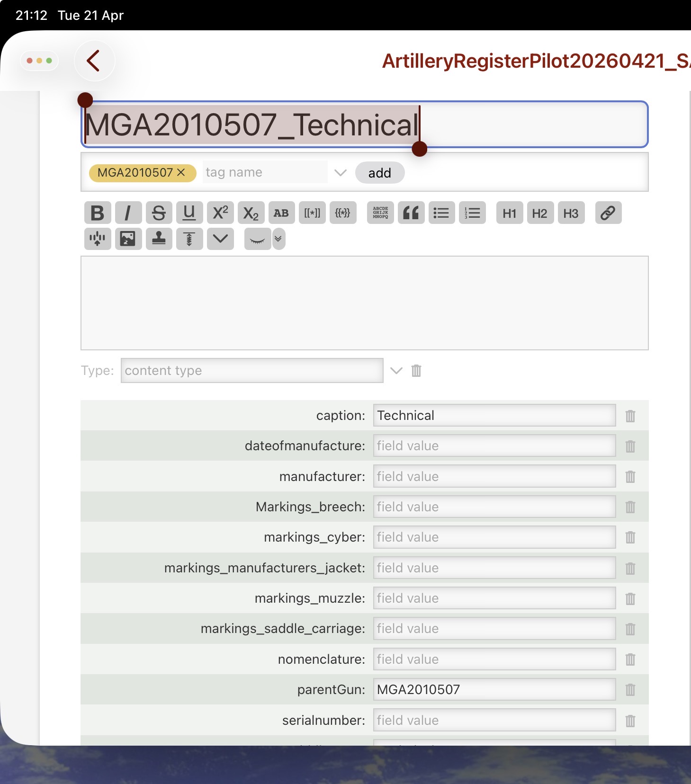Expand the tag name dropdown chevron

coord(341,173)
